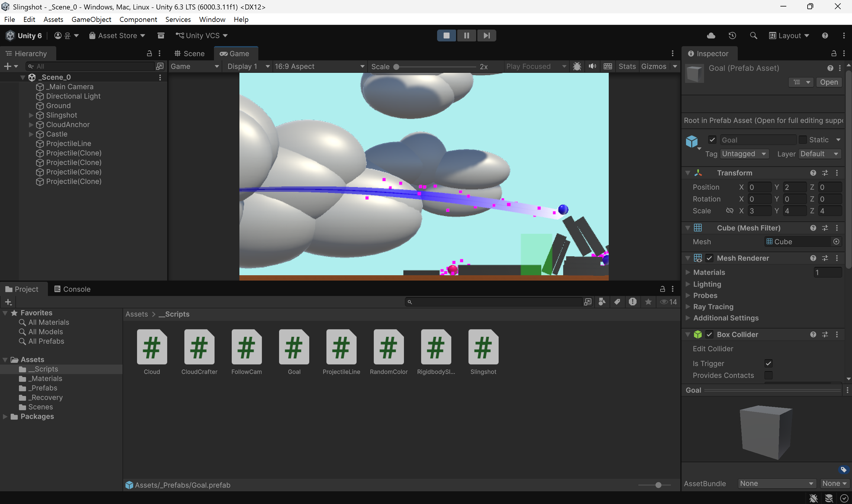
Task: Open the Goal script icon
Action: click(294, 347)
